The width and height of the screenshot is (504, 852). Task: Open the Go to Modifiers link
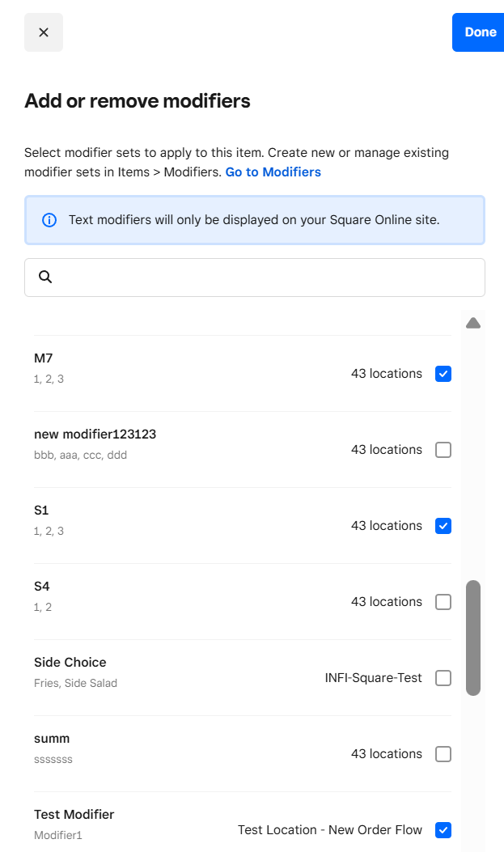click(273, 172)
